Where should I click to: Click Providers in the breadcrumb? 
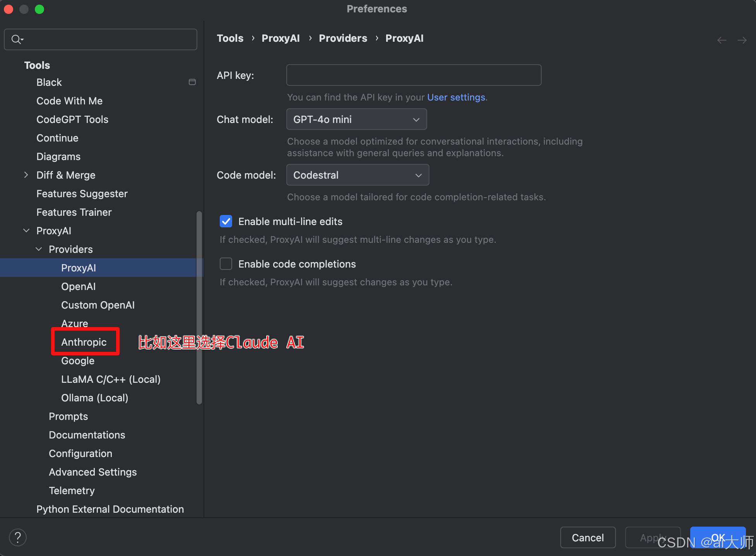click(343, 38)
